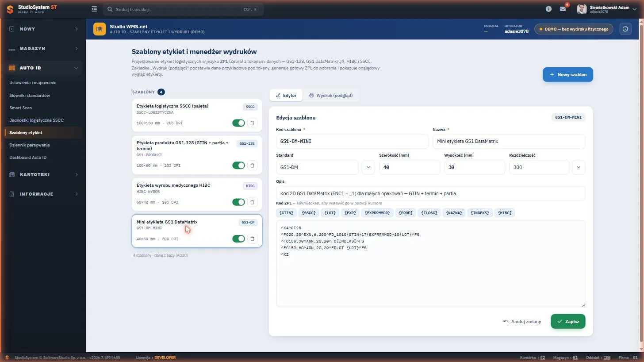644x362 pixels.
Task: Click the Opis description field
Action: pyautogui.click(x=430, y=193)
